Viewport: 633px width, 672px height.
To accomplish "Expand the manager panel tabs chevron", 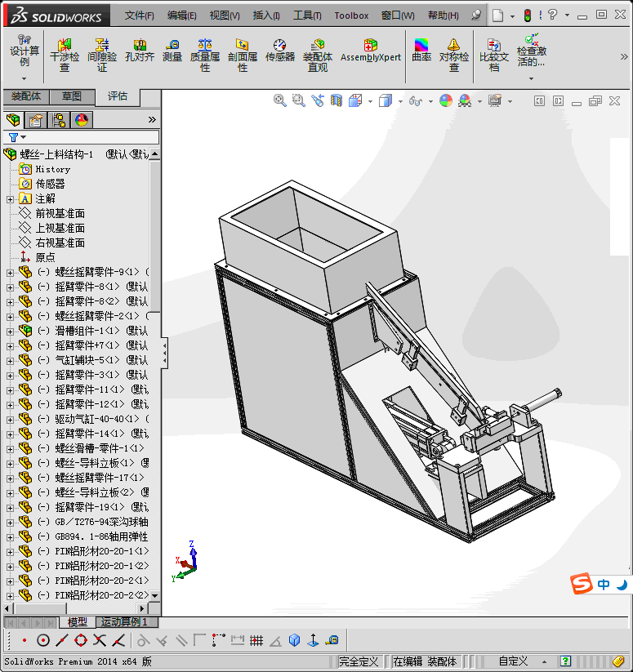I will (x=152, y=119).
